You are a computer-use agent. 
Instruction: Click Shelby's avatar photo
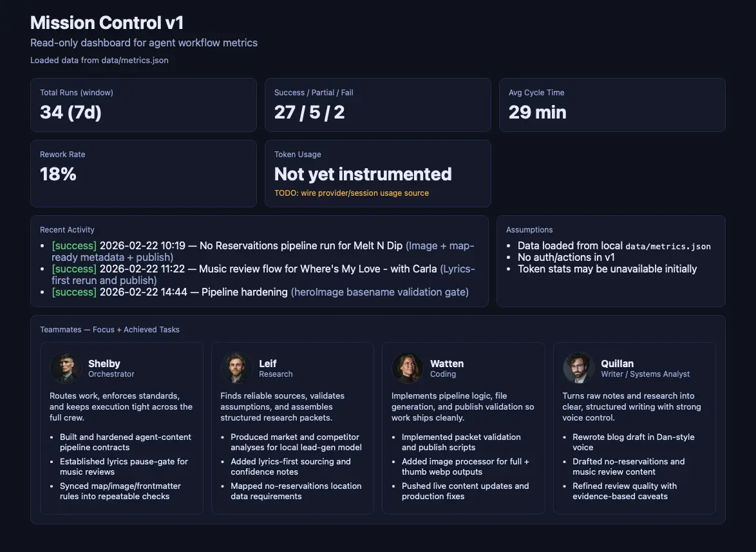tap(65, 368)
